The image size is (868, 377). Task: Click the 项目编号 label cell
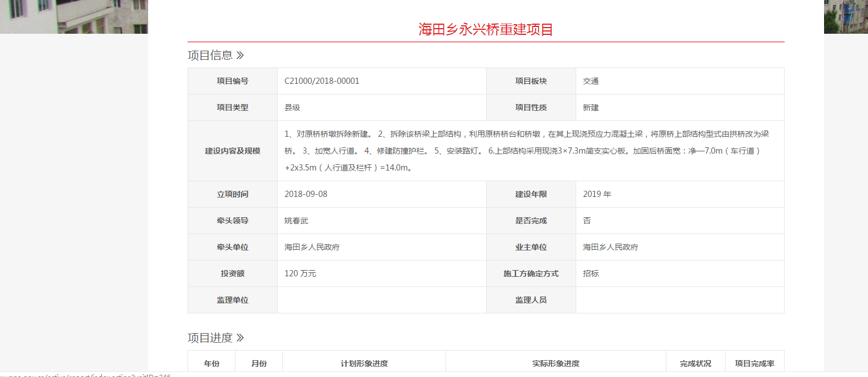point(233,81)
